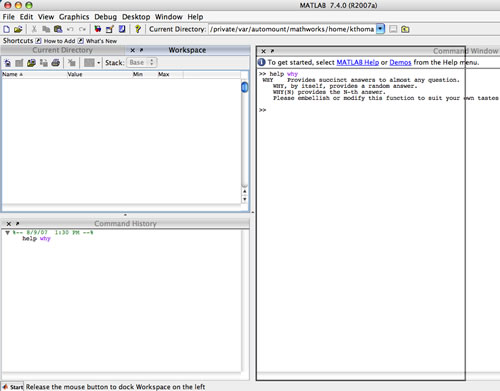
Task: Click the info icon in Command Window banner
Action: [262, 62]
